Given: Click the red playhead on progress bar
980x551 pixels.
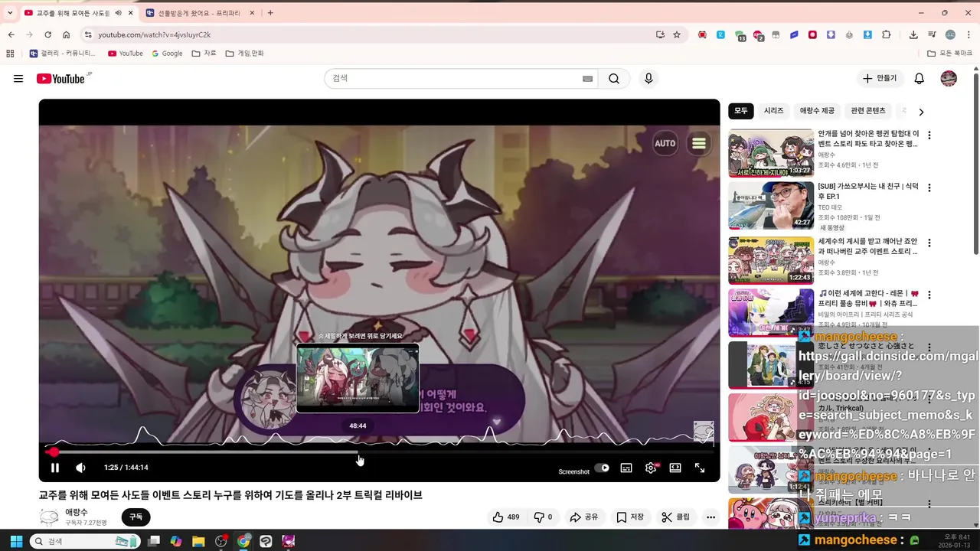Looking at the screenshot, I should (53, 452).
